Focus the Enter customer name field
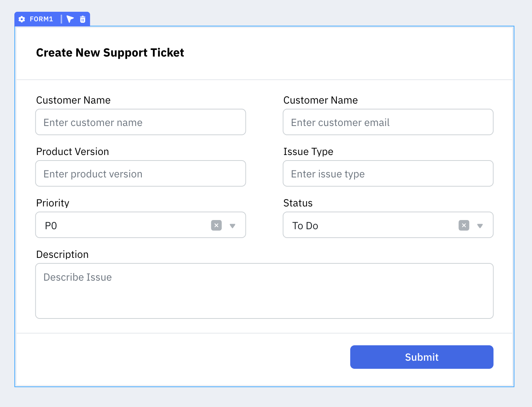This screenshot has width=532, height=407. point(140,122)
